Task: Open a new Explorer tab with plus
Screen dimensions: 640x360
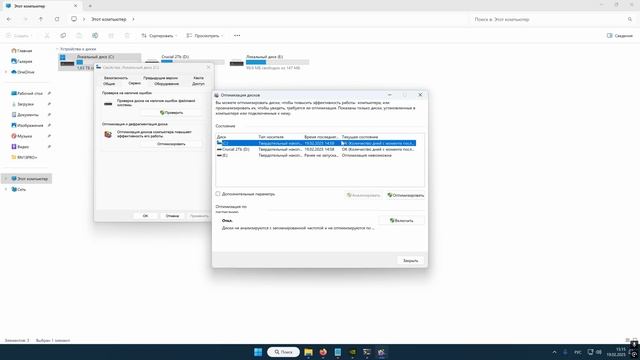Action: [90, 6]
